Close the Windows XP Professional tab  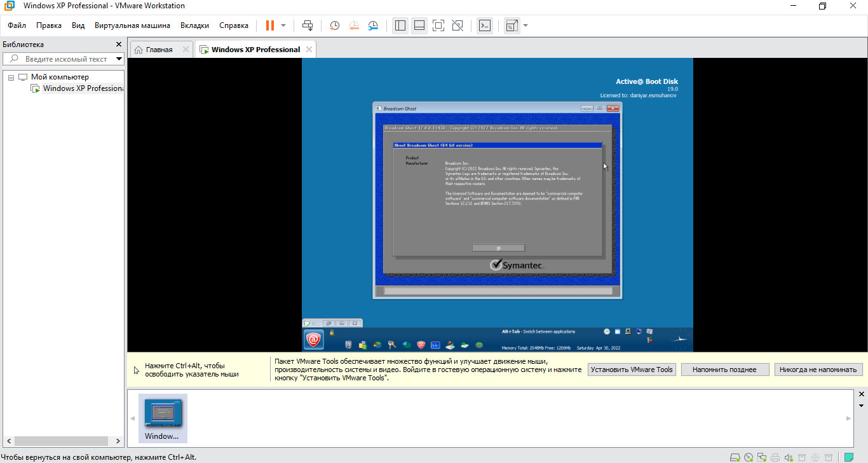[309, 49]
